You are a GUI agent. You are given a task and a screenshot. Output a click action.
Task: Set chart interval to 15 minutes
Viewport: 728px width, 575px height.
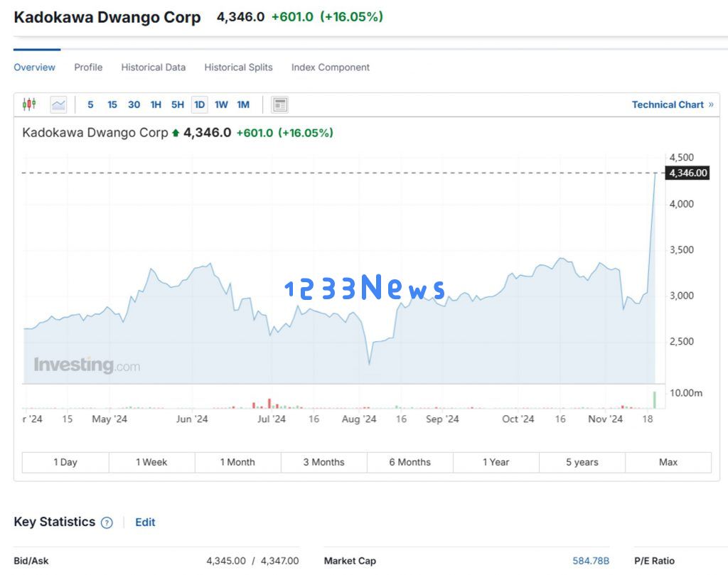point(112,105)
